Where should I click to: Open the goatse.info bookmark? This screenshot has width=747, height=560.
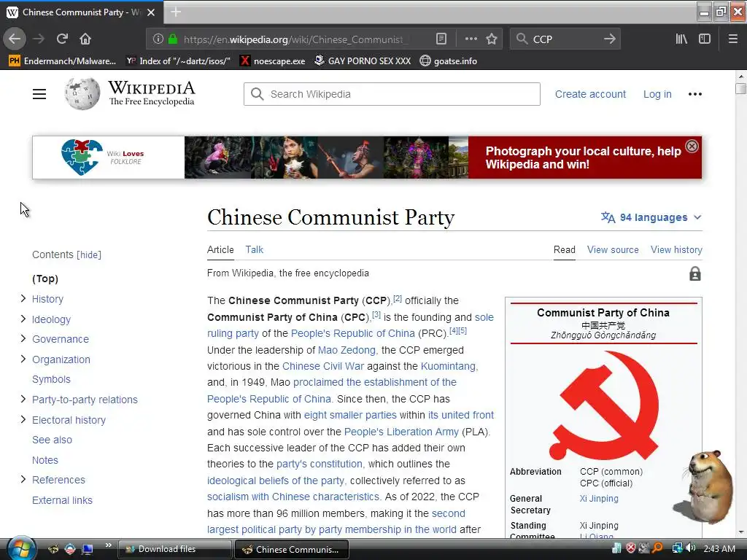tap(449, 61)
